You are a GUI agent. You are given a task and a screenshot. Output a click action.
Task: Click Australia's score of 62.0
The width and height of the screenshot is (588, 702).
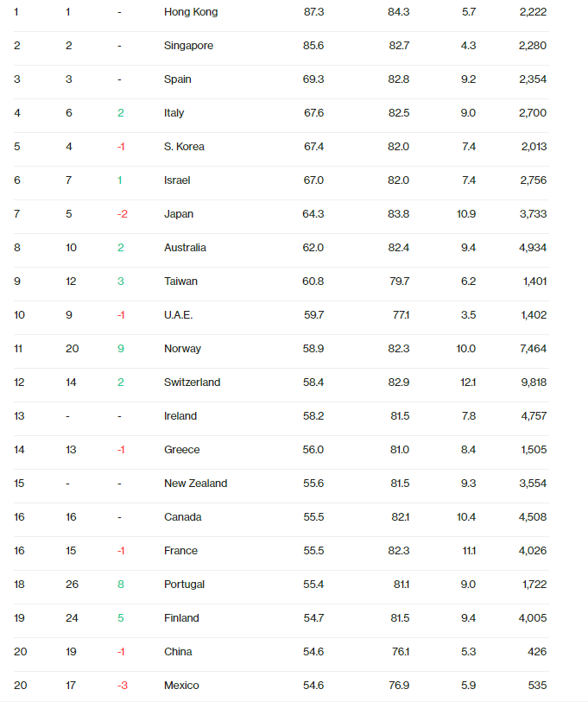coord(313,248)
